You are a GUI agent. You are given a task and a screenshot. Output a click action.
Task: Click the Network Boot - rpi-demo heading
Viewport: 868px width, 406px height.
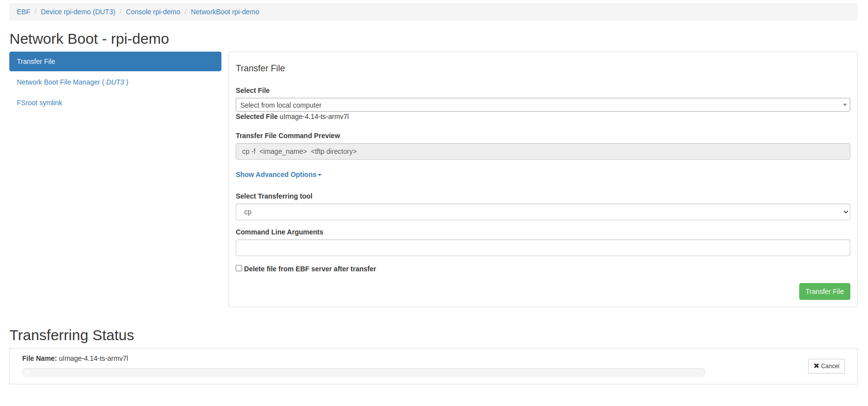[x=89, y=39]
